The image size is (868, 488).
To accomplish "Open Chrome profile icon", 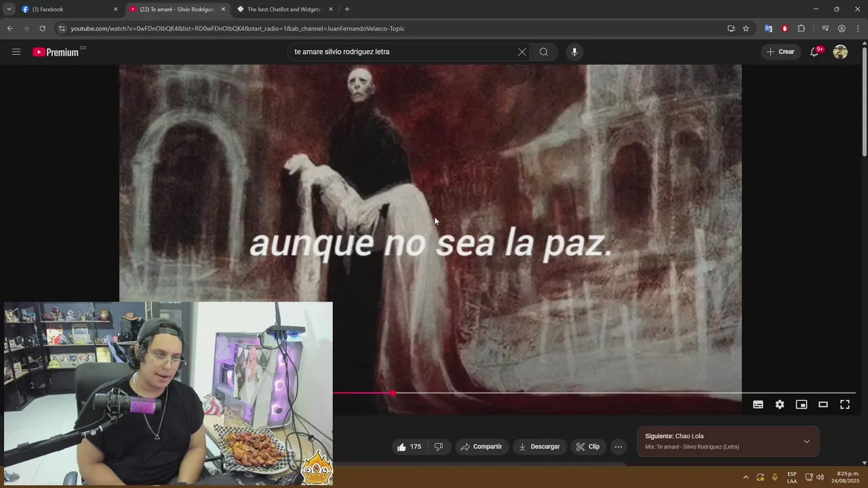I will (842, 28).
